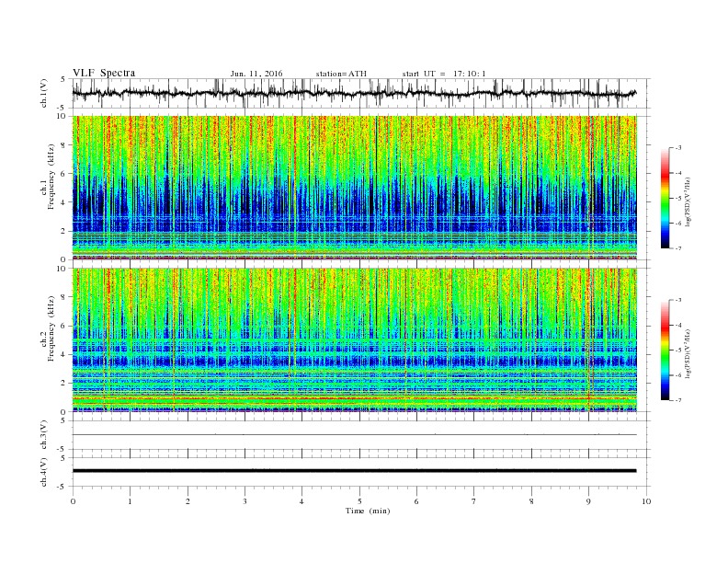Click the "VLF Spectra" plot title
Image resolution: width=728 pixels, height=563 pixels.
coord(104,73)
